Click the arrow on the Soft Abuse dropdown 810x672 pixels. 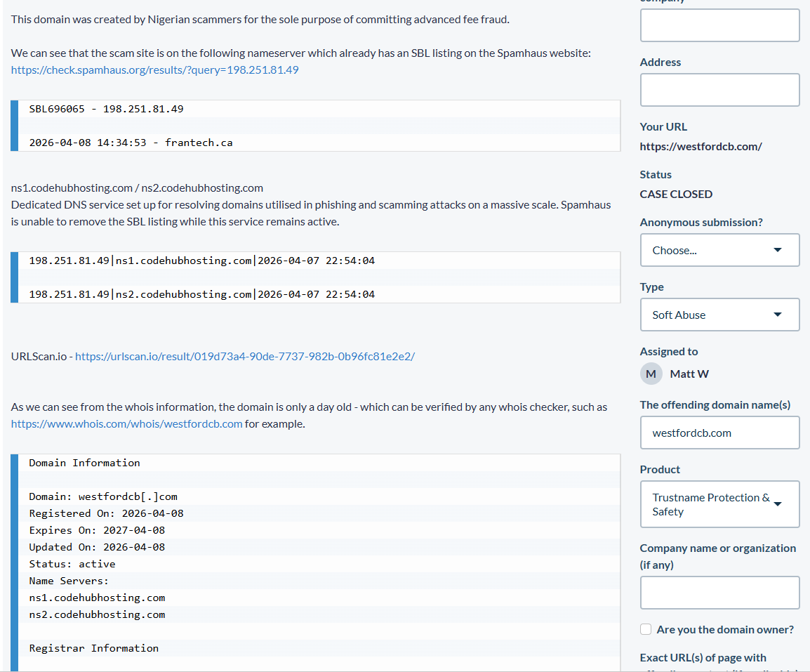point(778,315)
